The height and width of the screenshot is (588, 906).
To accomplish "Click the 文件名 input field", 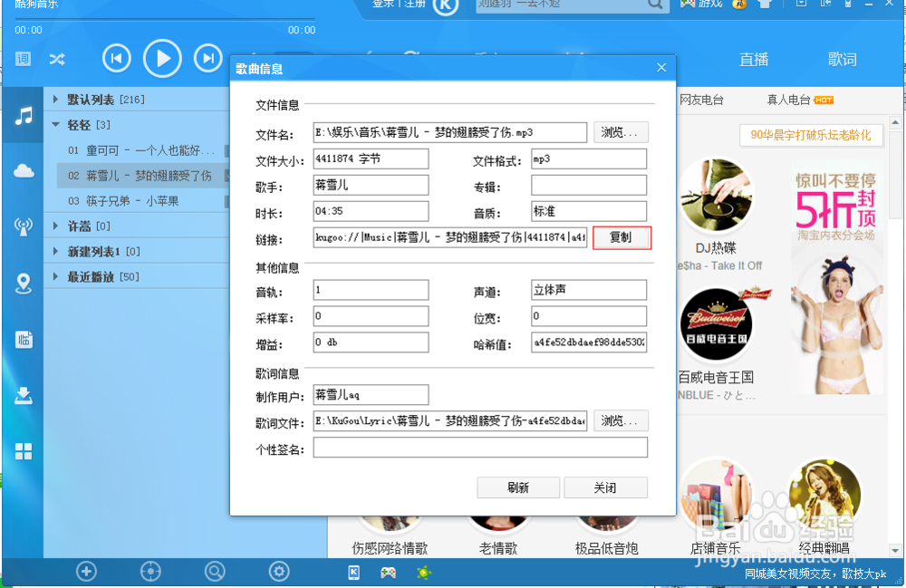I will point(450,132).
